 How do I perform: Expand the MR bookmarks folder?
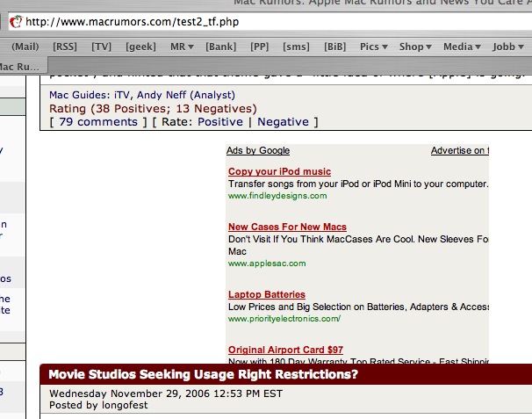click(x=182, y=47)
